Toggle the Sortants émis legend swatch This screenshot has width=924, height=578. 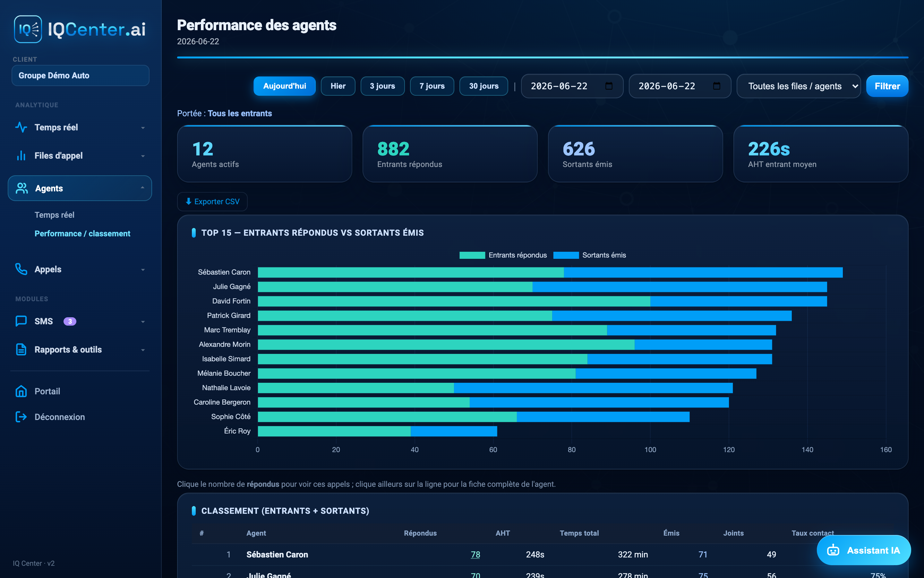[566, 255]
